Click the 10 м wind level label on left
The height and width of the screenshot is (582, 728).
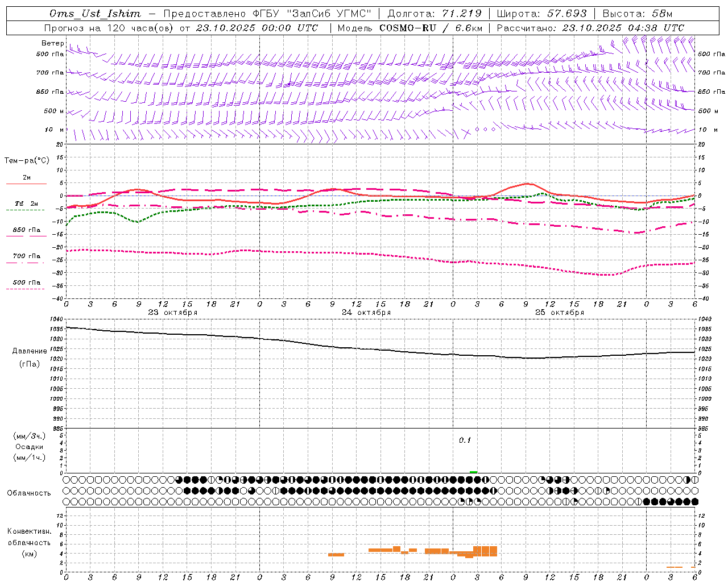pyautogui.click(x=55, y=130)
